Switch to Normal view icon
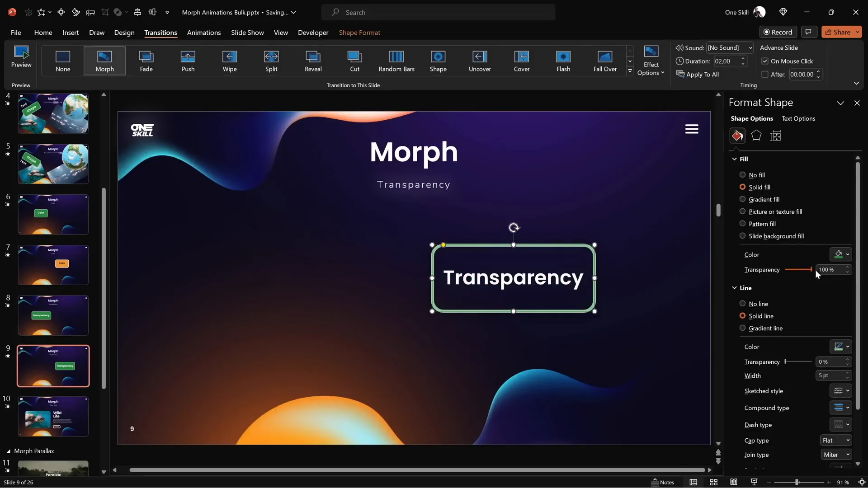 [693, 482]
